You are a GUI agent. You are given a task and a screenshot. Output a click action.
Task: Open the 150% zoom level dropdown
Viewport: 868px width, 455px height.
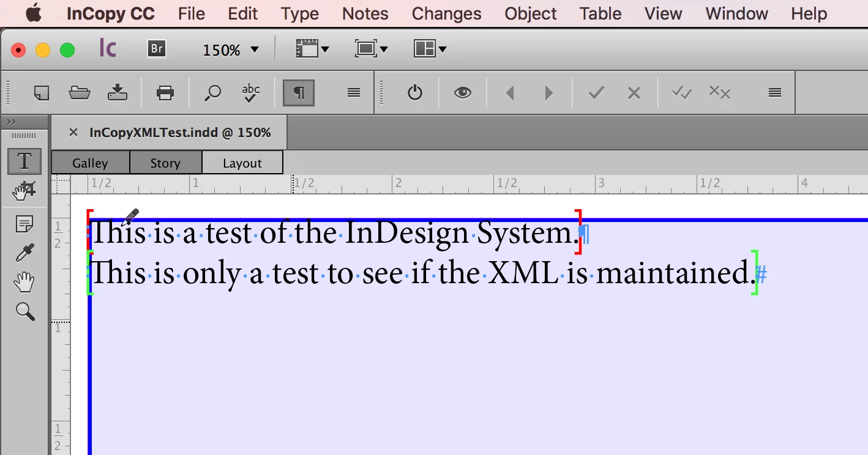click(x=231, y=50)
